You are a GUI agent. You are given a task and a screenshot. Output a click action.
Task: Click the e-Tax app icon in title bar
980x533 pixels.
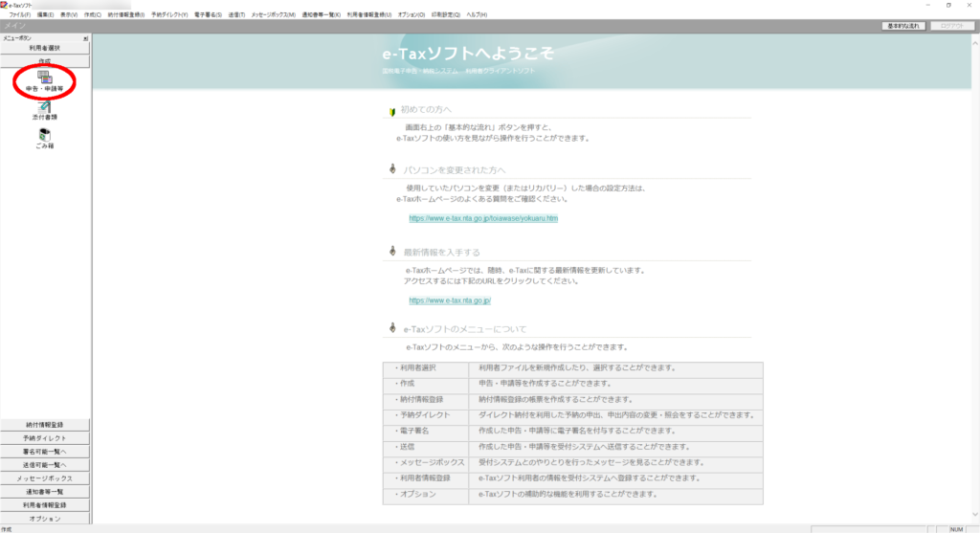click(4, 5)
